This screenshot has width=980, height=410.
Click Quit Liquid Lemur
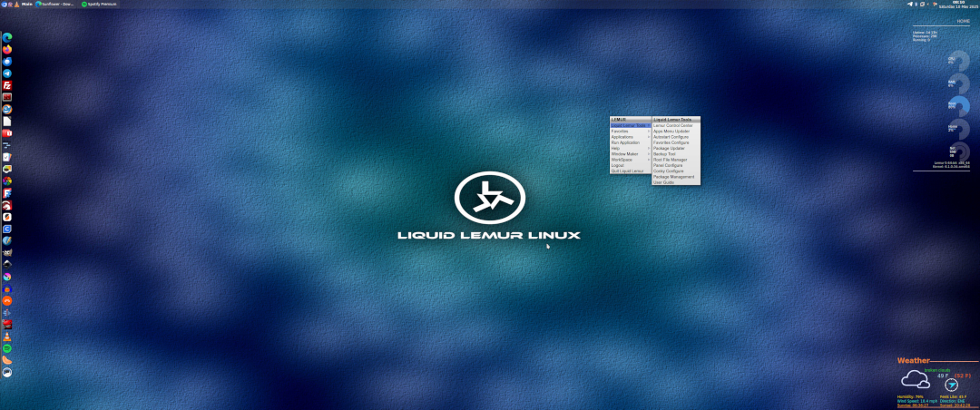tap(631, 171)
